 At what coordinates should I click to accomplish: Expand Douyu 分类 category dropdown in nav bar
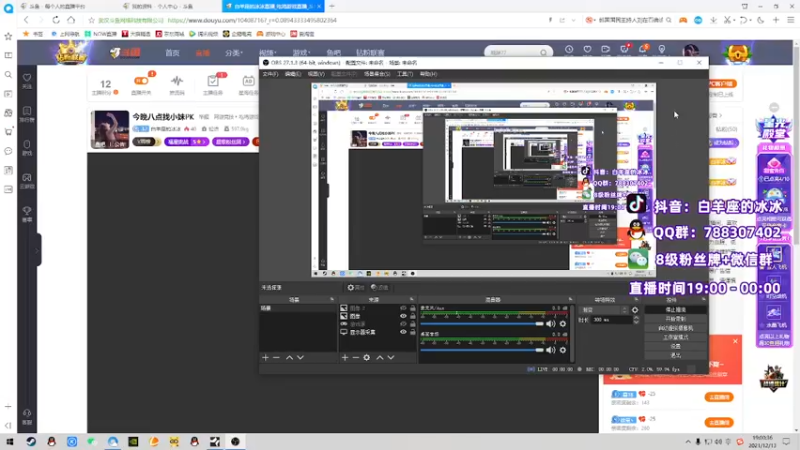click(x=234, y=53)
